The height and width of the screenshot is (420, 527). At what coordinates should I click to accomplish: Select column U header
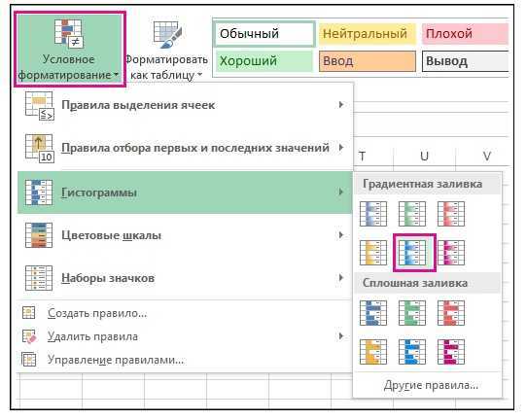point(424,156)
